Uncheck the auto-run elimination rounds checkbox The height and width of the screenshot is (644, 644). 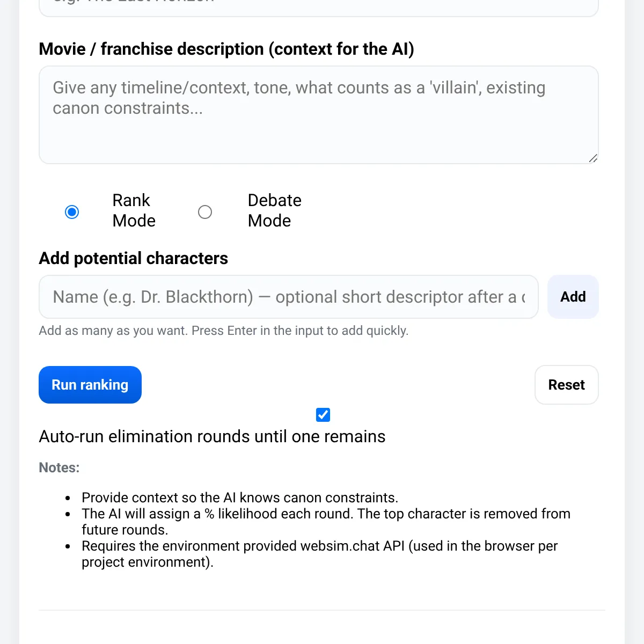(x=323, y=415)
